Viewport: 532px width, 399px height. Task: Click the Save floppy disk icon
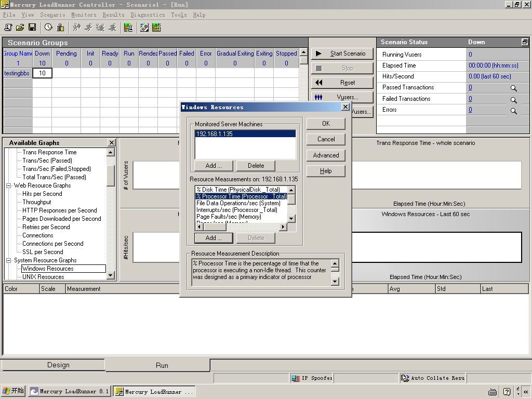pyautogui.click(x=32, y=28)
